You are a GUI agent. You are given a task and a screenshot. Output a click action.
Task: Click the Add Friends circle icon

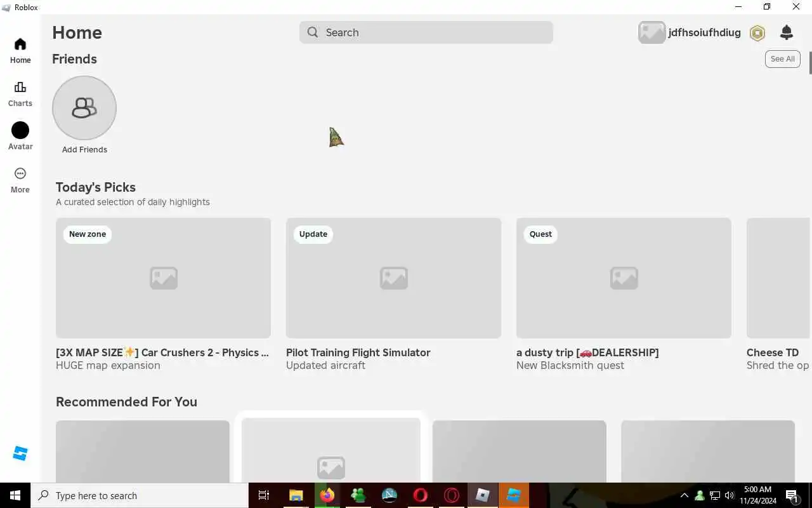[x=84, y=108]
